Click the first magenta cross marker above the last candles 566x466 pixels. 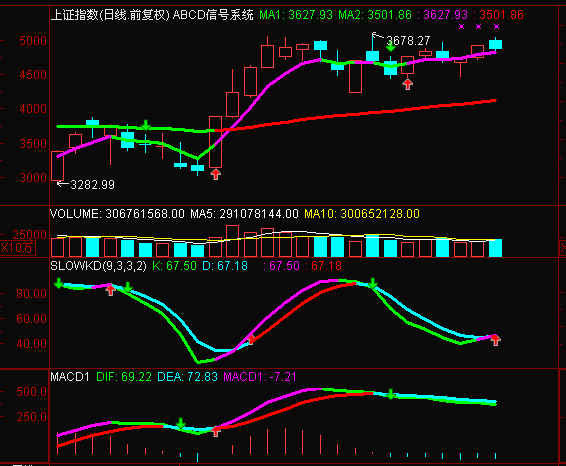[x=461, y=26]
